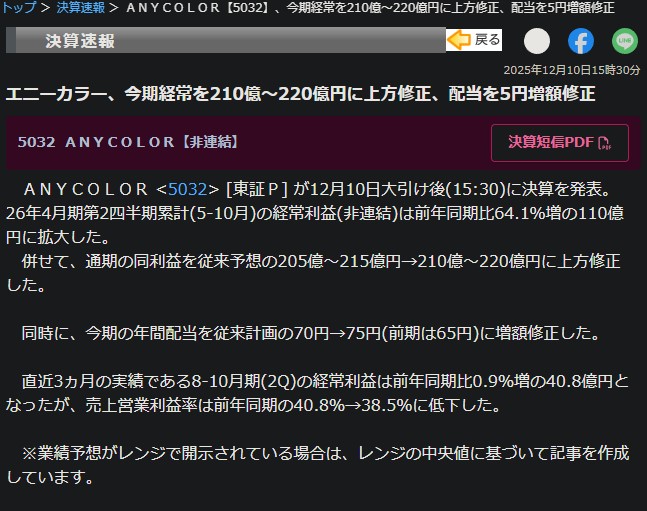Open the blue 5032 stock code link
This screenshot has width=647, height=511.
[187, 188]
